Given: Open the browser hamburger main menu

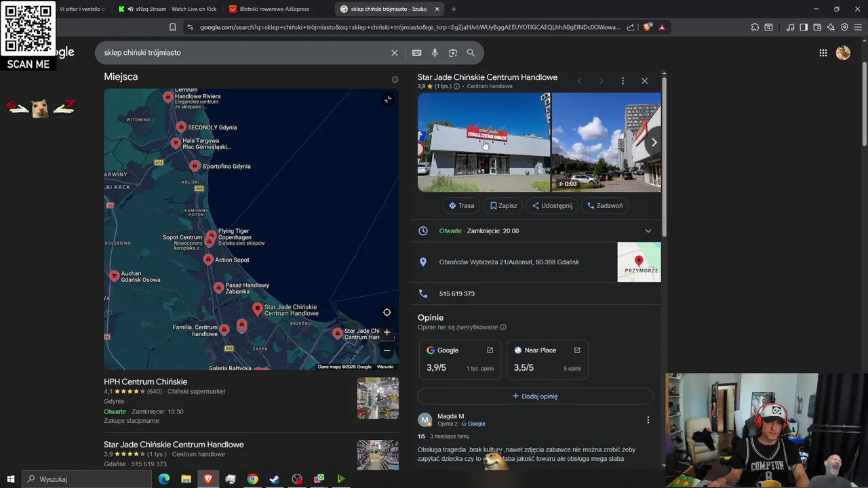Looking at the screenshot, I should point(859,27).
